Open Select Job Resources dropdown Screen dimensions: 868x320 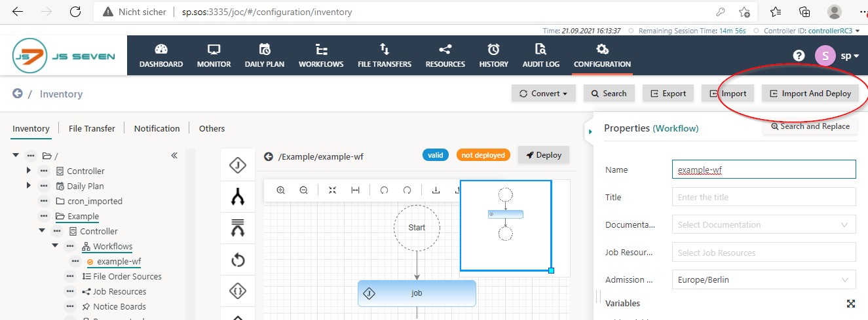point(764,253)
